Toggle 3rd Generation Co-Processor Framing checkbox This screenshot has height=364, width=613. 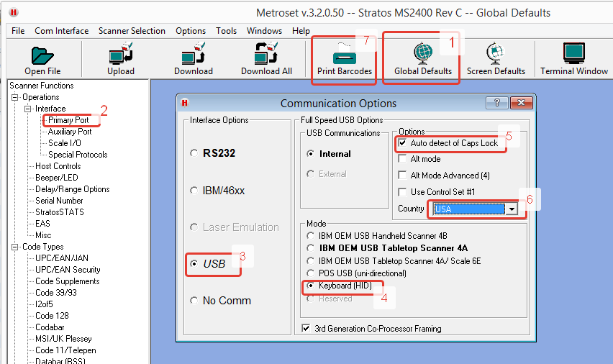tap(306, 329)
